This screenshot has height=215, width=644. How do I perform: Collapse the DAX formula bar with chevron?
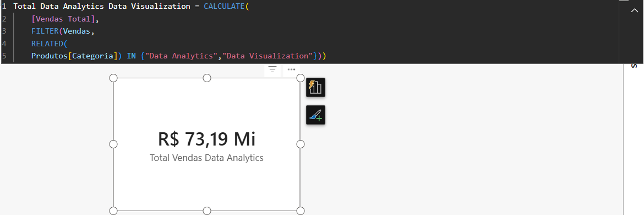click(634, 10)
